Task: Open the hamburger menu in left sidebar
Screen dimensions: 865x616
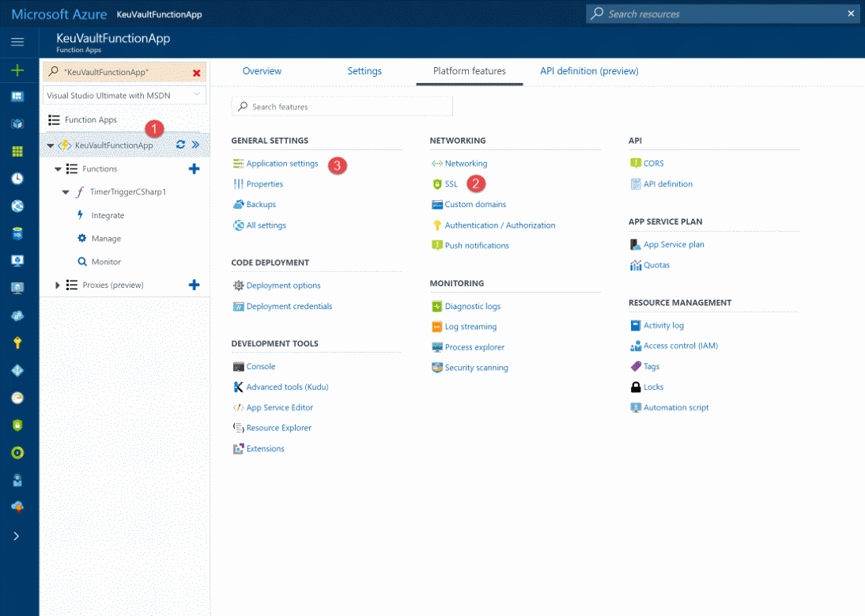Action: (17, 42)
